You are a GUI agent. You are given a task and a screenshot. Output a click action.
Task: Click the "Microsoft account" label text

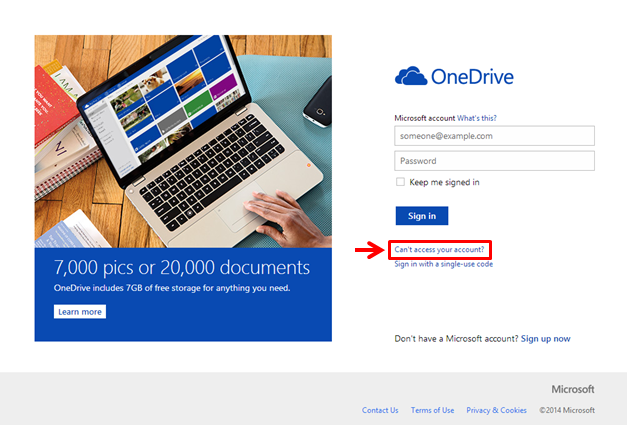click(x=425, y=118)
